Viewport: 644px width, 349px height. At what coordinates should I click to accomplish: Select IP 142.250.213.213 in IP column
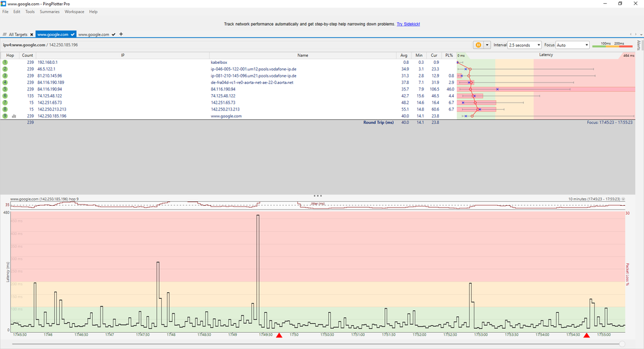(52, 110)
